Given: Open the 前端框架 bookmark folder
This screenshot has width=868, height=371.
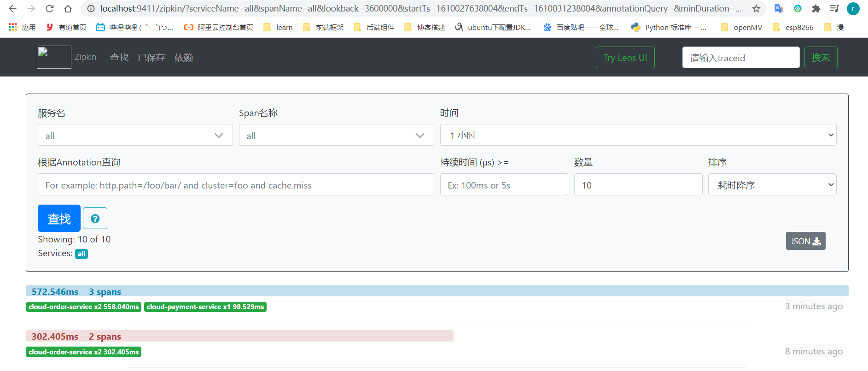Looking at the screenshot, I should coord(323,27).
